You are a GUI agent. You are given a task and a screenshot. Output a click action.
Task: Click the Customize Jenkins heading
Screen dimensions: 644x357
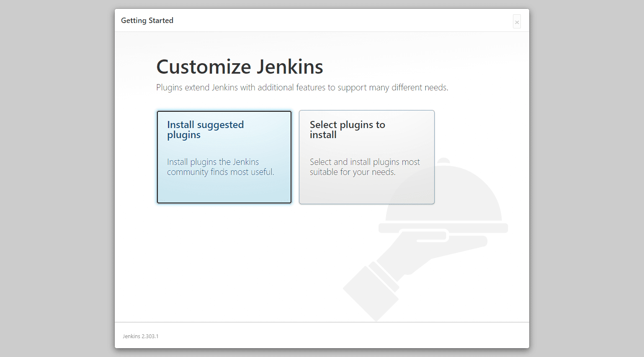(240, 67)
